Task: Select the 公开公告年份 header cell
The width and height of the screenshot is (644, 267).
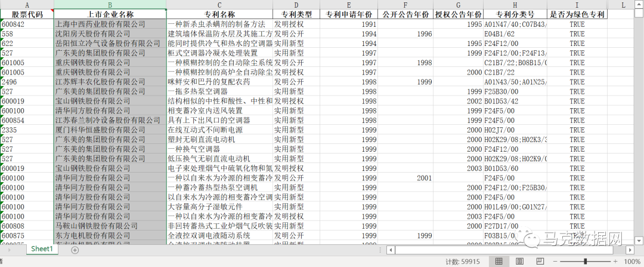Action: click(405, 14)
